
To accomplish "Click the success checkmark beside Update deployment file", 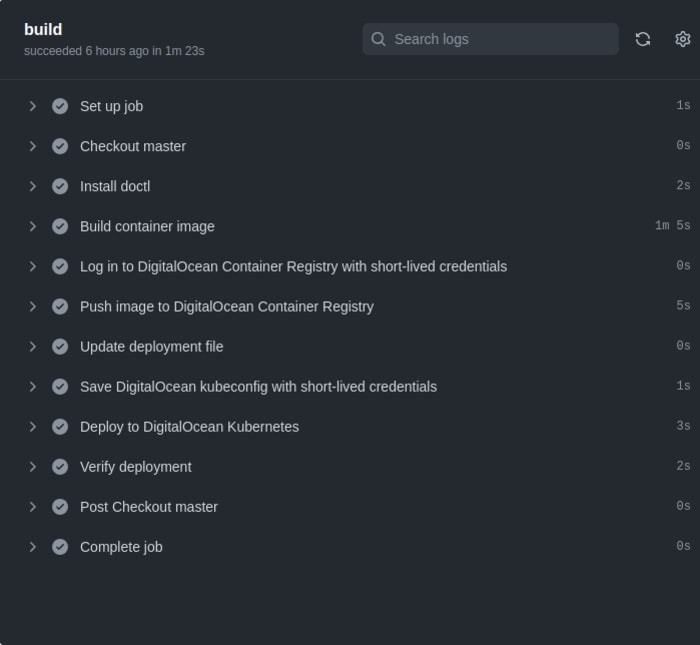I will [60, 346].
